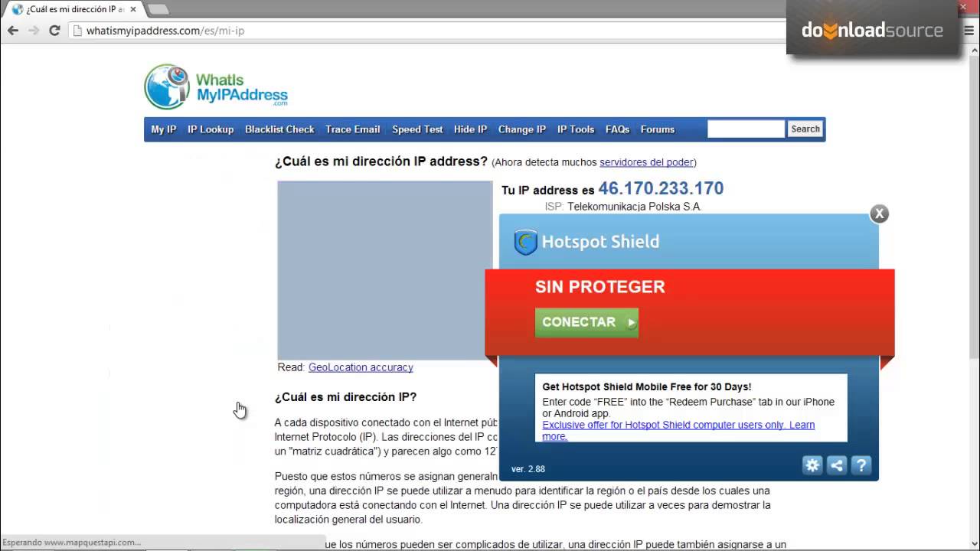Open the Hide IP menu item
Viewport: 980px width, 551px height.
470,129
